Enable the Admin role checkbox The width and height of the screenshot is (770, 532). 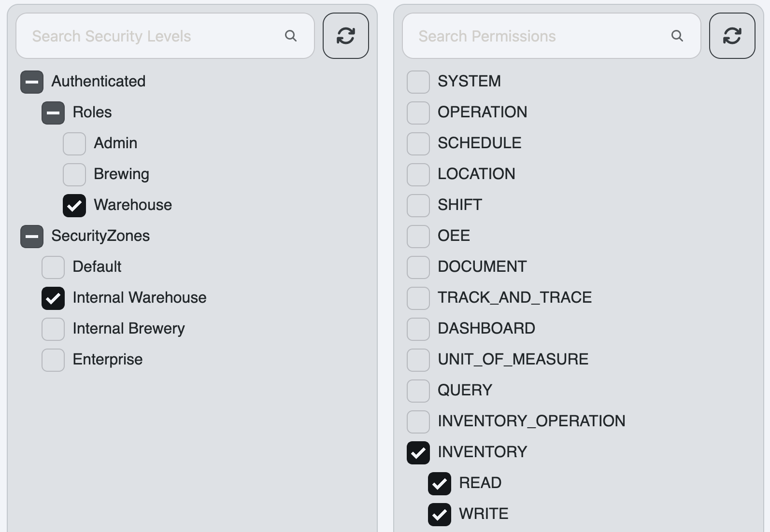74,144
